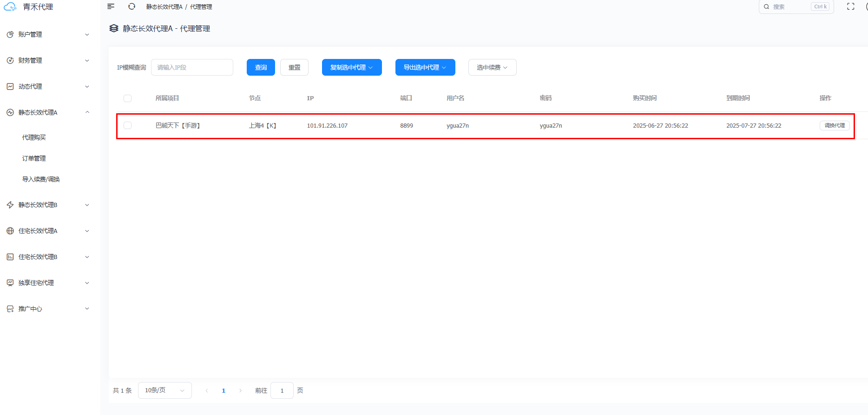Check the select-all checkbox in table header
The width and height of the screenshot is (868, 415).
pyautogui.click(x=127, y=98)
